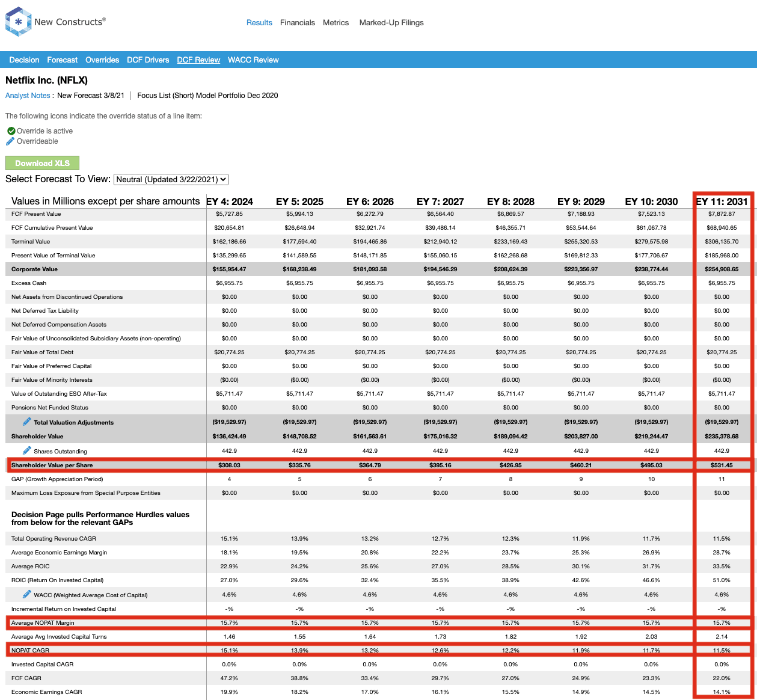This screenshot has height=700, width=757.
Task: Go to the Financials section
Action: tap(298, 23)
